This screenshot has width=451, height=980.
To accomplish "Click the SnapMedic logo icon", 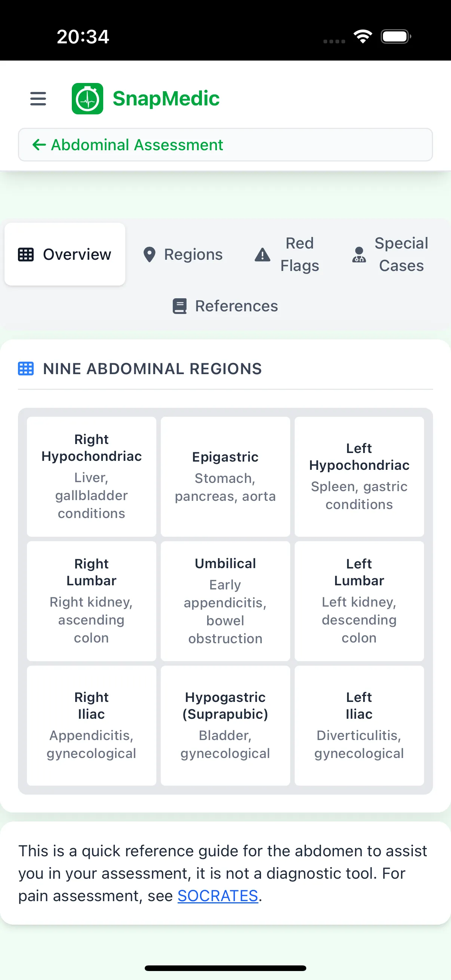I will 87,99.
